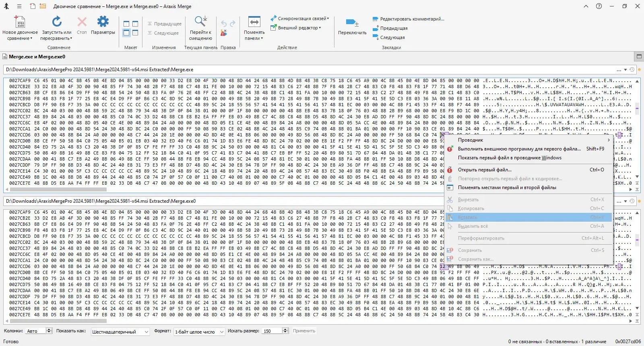This screenshot has width=644, height=346.
Task: Click Следующее change button
Action: pyautogui.click(x=163, y=33)
